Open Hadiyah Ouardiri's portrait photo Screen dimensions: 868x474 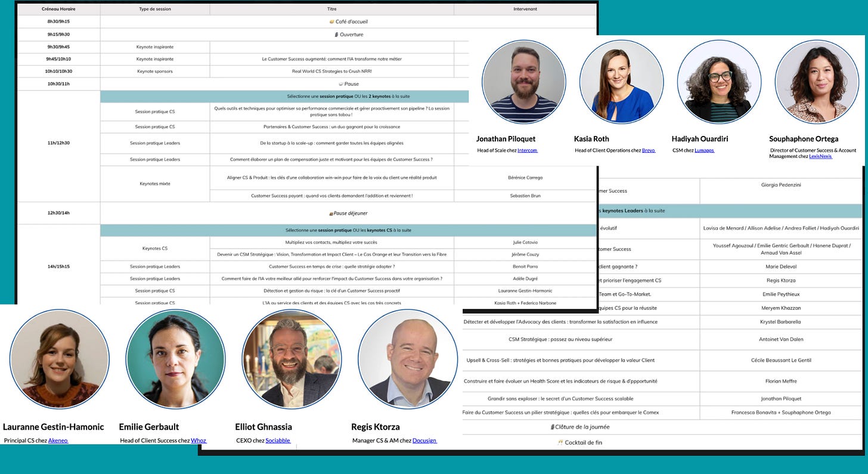[x=719, y=82]
